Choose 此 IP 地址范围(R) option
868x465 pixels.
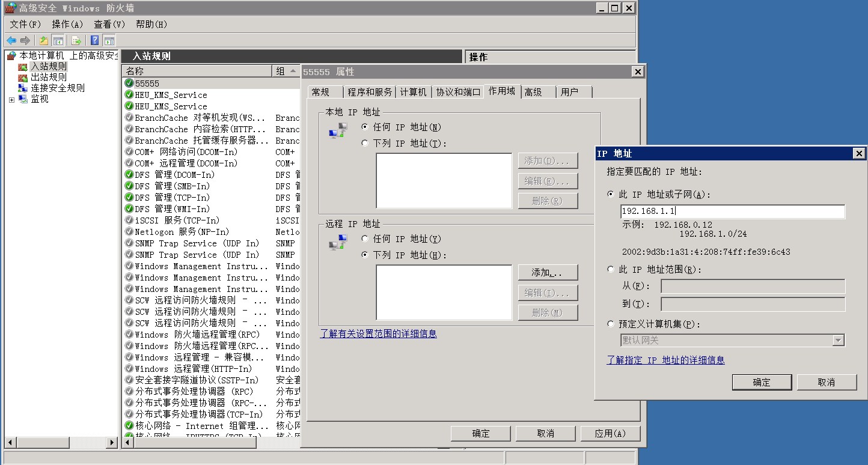tap(611, 270)
